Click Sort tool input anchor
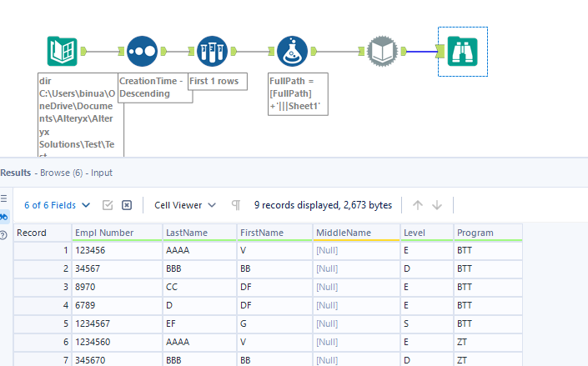The width and height of the screenshot is (588, 366). coord(121,52)
